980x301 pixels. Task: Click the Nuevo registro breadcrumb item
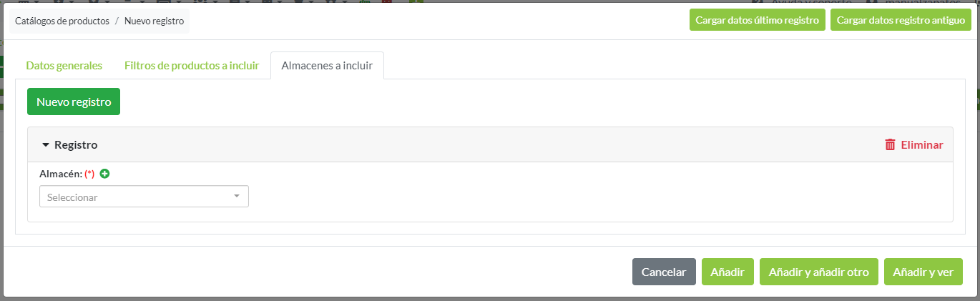point(154,21)
